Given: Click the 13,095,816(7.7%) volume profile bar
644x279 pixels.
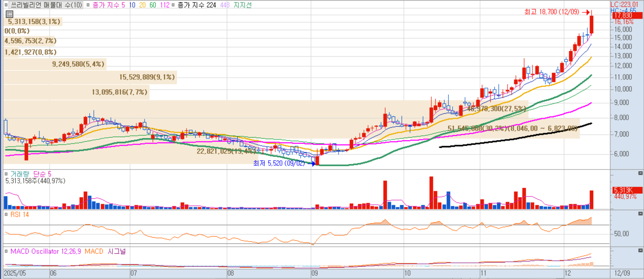Looking at the screenshot, I should pyautogui.click(x=76, y=92).
